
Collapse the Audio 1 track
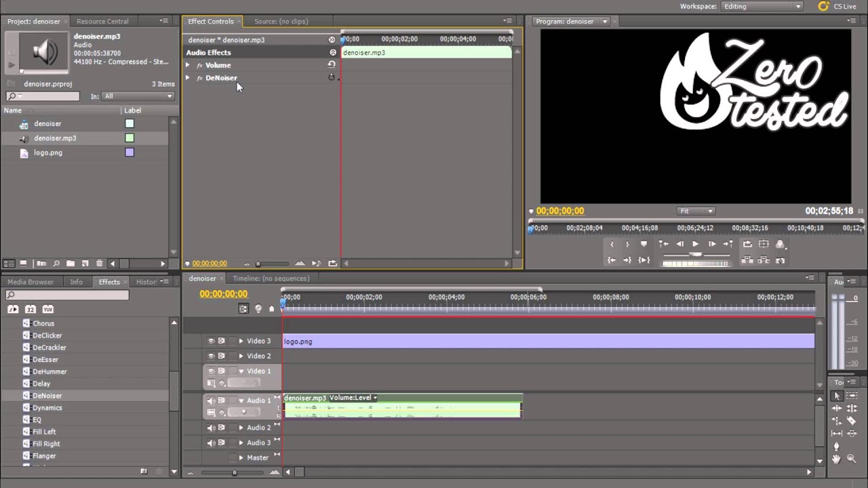[x=241, y=401]
